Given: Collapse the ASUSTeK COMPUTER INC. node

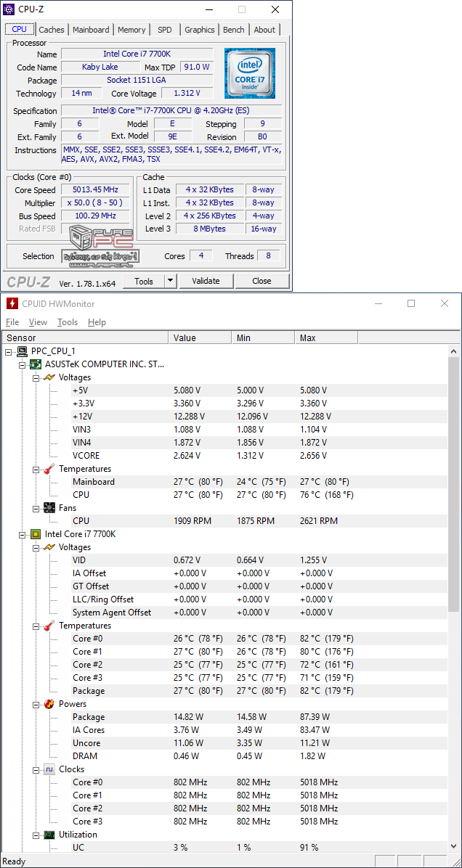Looking at the screenshot, I should pos(23,364).
